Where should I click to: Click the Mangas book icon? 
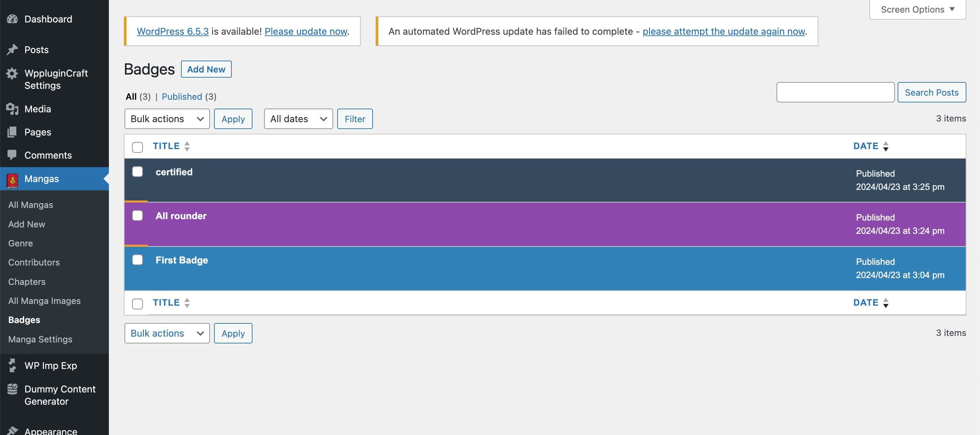coord(12,181)
